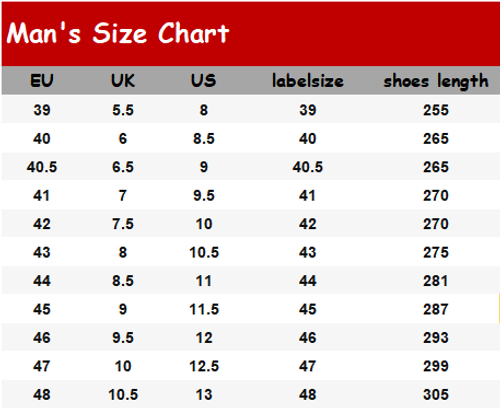Screen dimensions: 500x408
Task: Select the US column header
Action: [x=204, y=81]
